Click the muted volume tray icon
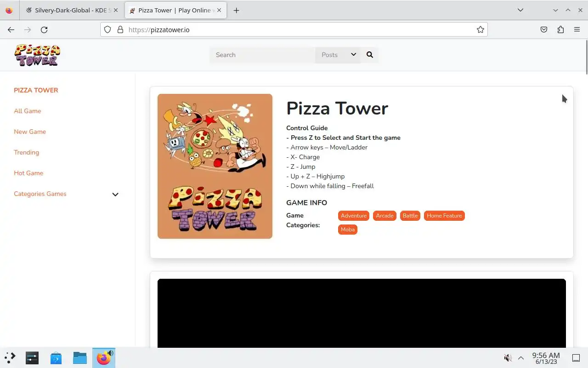This screenshot has width=588, height=368. click(508, 358)
